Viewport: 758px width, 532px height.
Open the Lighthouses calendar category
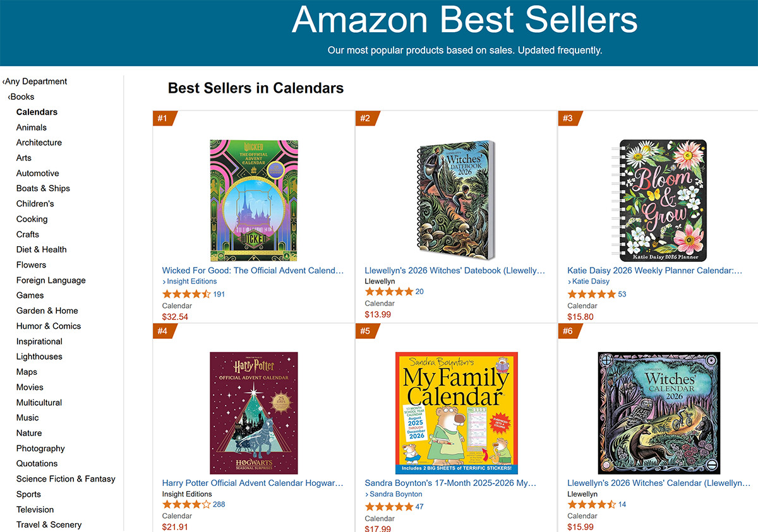[x=39, y=357]
